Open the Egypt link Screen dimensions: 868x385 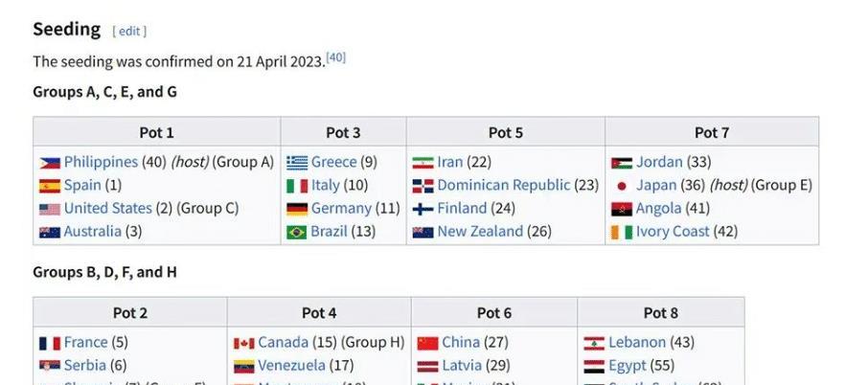pyautogui.click(x=628, y=366)
